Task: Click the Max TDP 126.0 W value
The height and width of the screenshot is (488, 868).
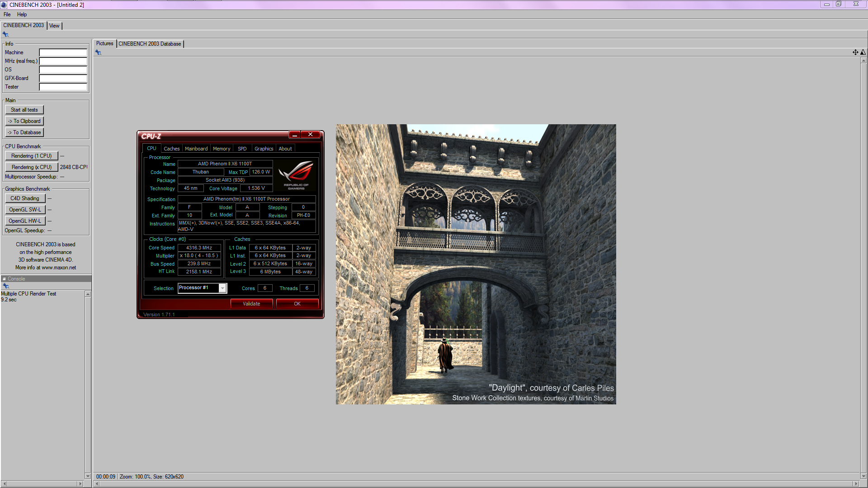Action: click(x=261, y=172)
